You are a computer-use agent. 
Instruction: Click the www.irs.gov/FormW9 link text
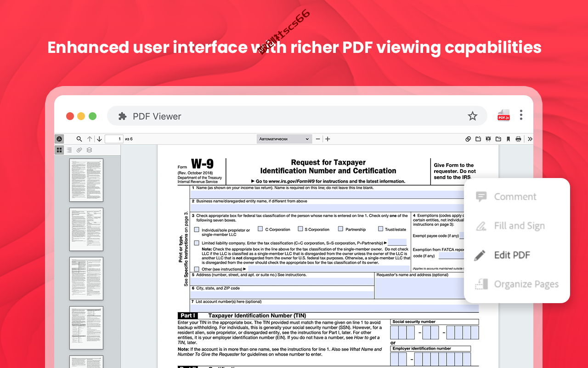(x=293, y=181)
